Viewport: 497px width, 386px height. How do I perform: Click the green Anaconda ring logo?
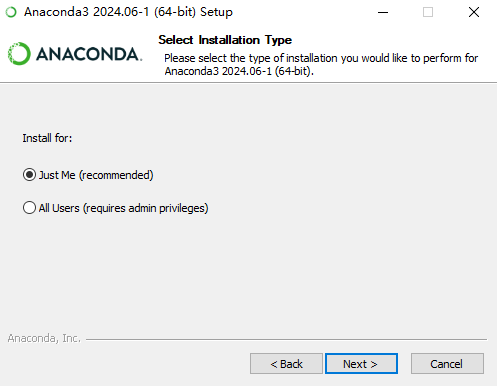point(19,54)
